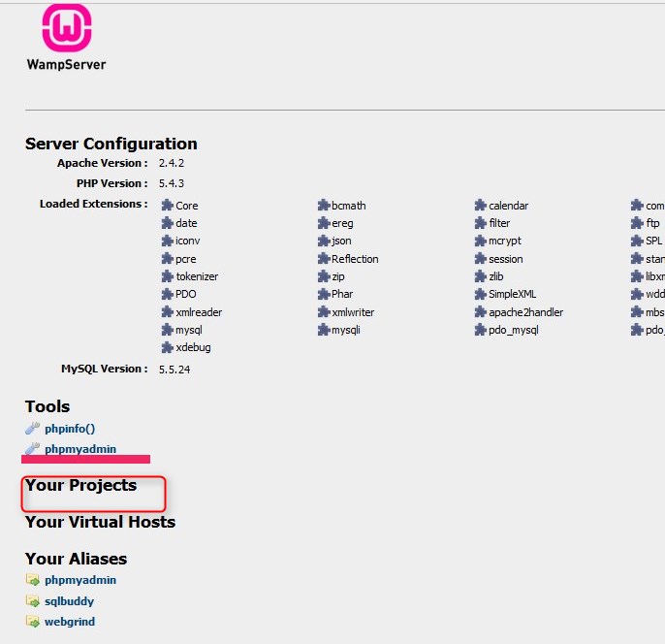Click the SimpleXML extension name
The width and height of the screenshot is (665, 644).
tap(512, 294)
